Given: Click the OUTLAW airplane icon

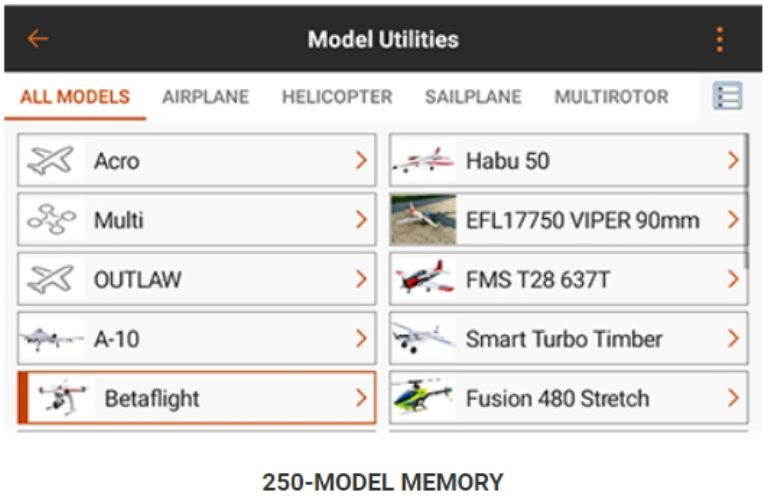Looking at the screenshot, I should tap(51, 279).
